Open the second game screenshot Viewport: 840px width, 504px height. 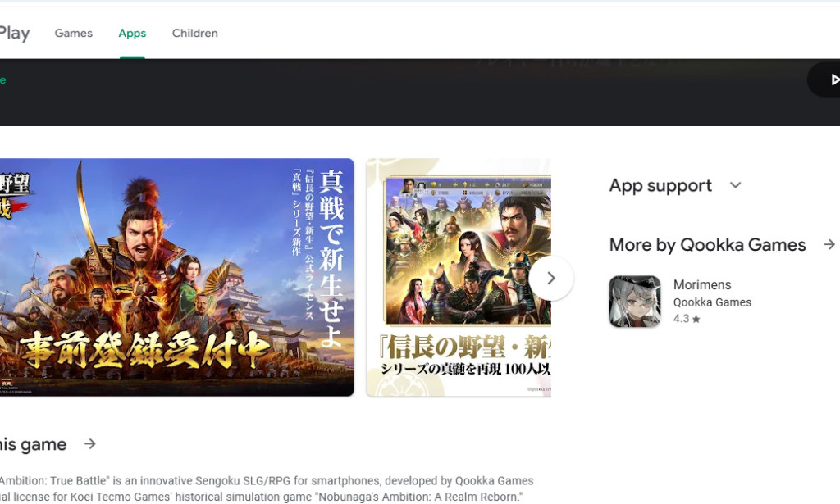click(459, 276)
